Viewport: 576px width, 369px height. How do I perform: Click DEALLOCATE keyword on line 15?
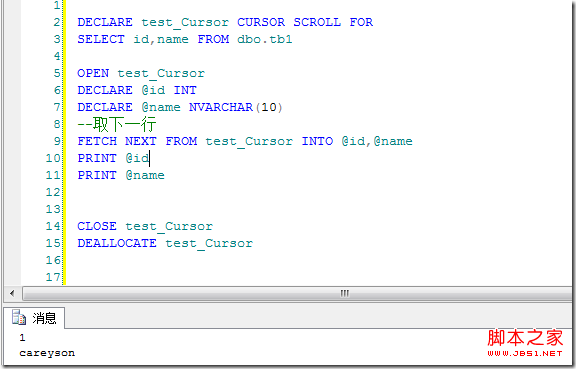[117, 243]
